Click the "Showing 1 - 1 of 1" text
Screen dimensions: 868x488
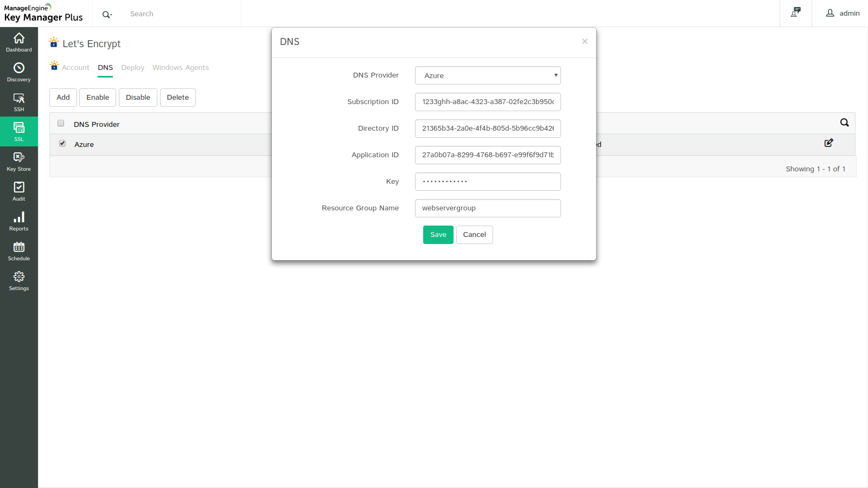[x=815, y=169]
